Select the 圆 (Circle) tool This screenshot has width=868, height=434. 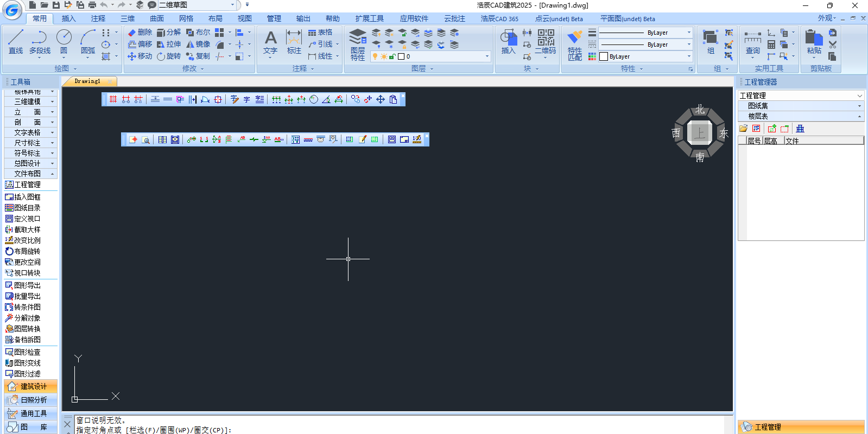(x=64, y=42)
